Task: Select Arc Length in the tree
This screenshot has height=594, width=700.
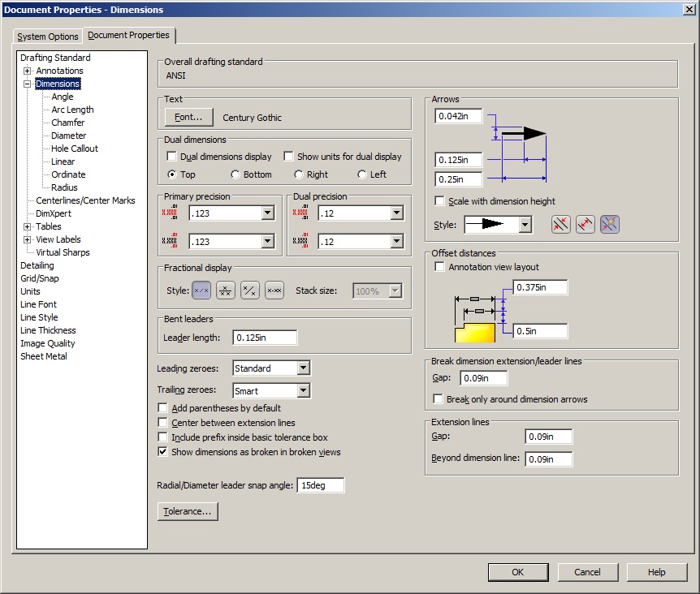Action: [x=72, y=110]
